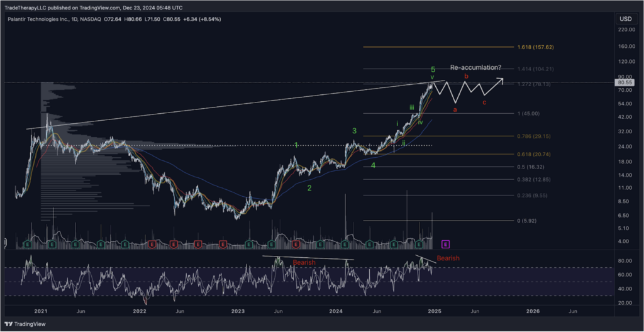Select the Re-accumlation? text annotation
Screen dimensions: 644x332
click(x=475, y=67)
